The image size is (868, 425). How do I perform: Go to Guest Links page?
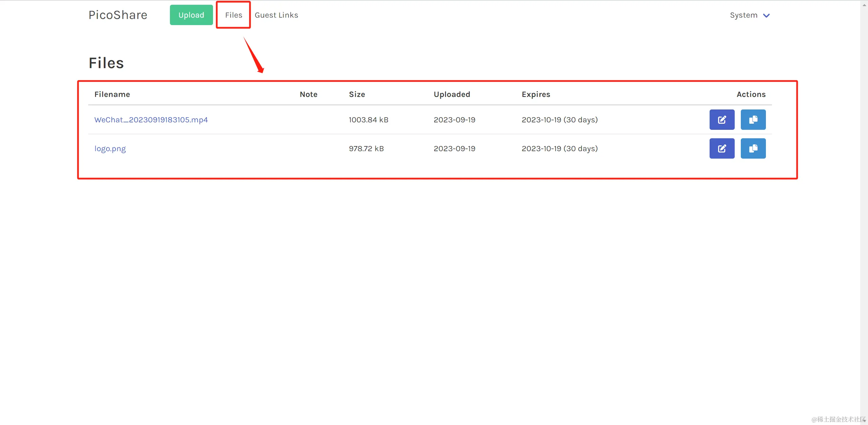(x=276, y=15)
